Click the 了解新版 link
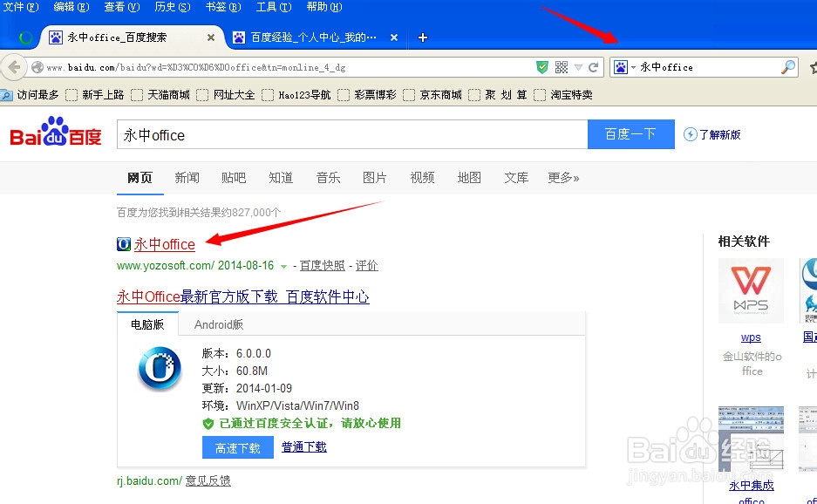817x504 pixels. click(x=719, y=134)
